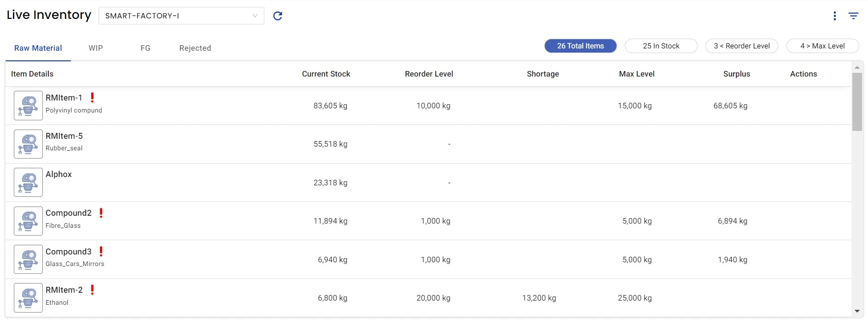Click the 1,940 kg surplus value
The image size is (868, 331).
[x=733, y=260]
